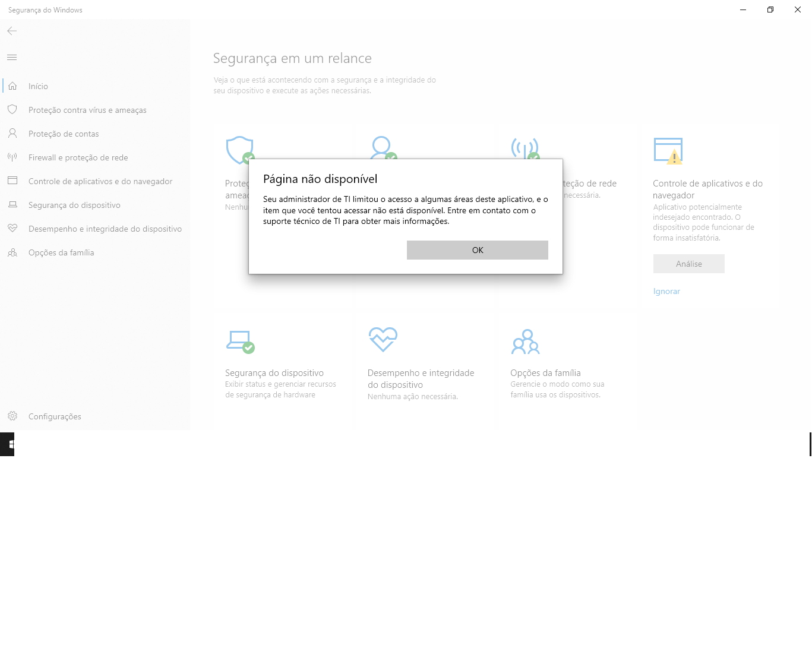This screenshot has height=670, width=812.
Task: Click the Configurações gear icon
Action: click(12, 416)
